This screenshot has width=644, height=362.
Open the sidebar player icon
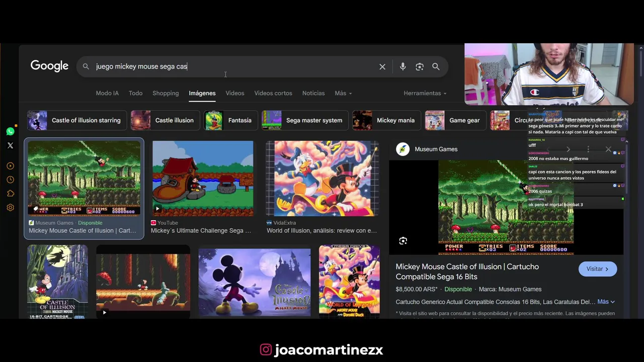coord(10,166)
